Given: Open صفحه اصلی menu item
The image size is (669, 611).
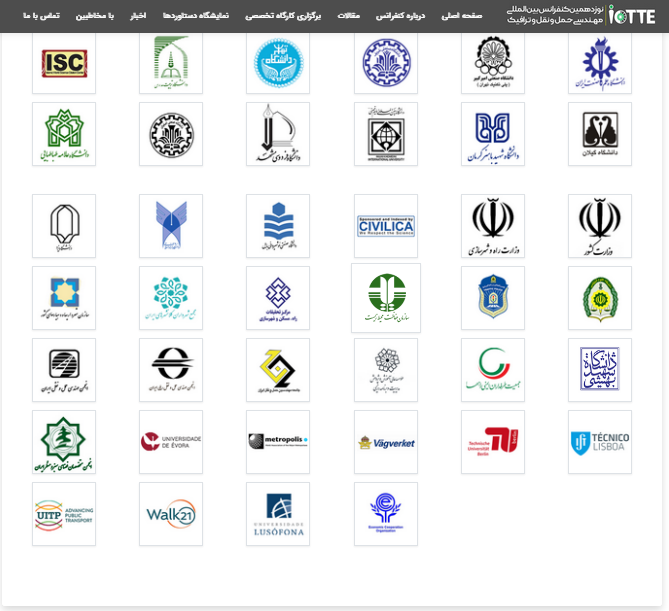Looking at the screenshot, I should click(x=462, y=16).
